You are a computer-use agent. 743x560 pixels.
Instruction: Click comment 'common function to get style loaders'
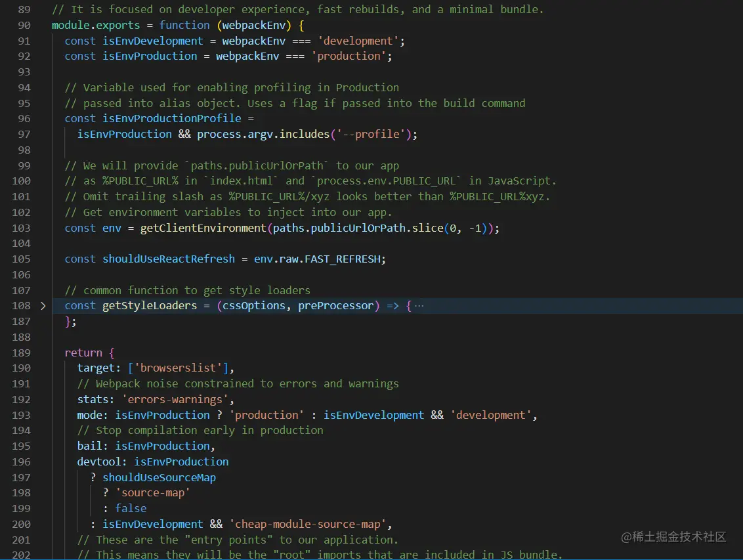pos(188,290)
